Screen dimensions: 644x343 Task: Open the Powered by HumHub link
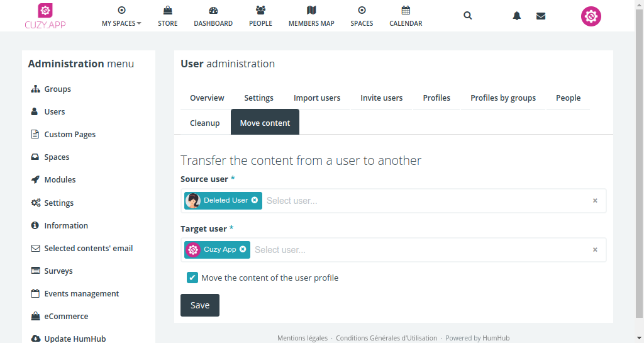tap(477, 338)
